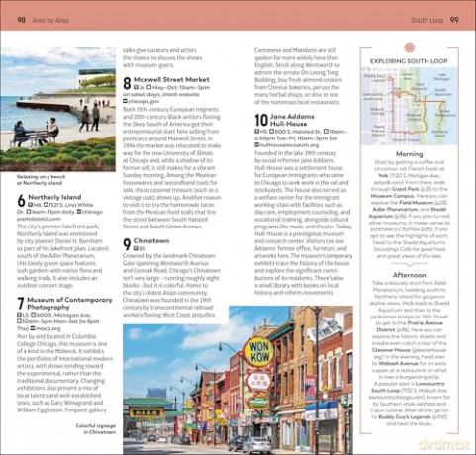Click the map-reference icon before B5 under Chinatown
The height and width of the screenshot is (455, 476).
point(136,248)
